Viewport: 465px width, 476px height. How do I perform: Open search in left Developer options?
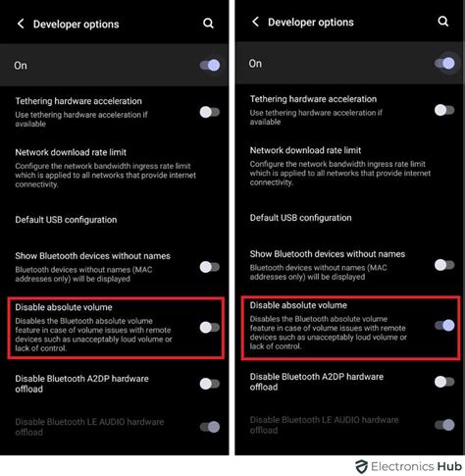pos(208,24)
